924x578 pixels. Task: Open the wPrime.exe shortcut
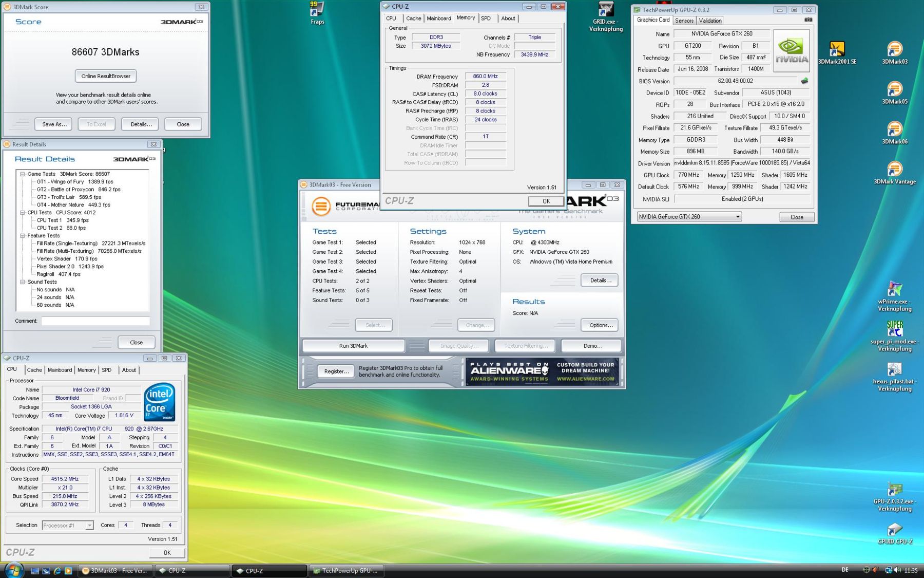(895, 296)
